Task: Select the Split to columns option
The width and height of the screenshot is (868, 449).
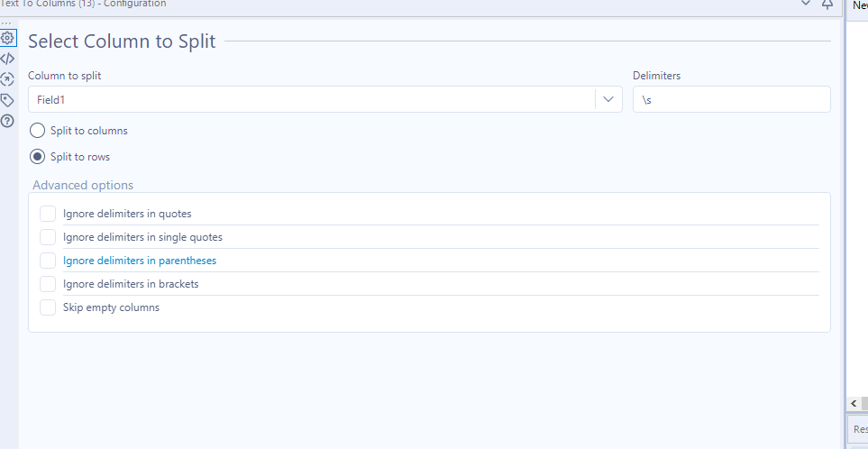Action: pyautogui.click(x=37, y=131)
